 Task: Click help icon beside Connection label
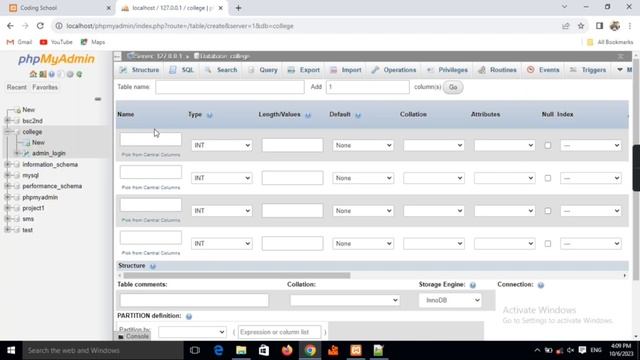click(x=541, y=285)
